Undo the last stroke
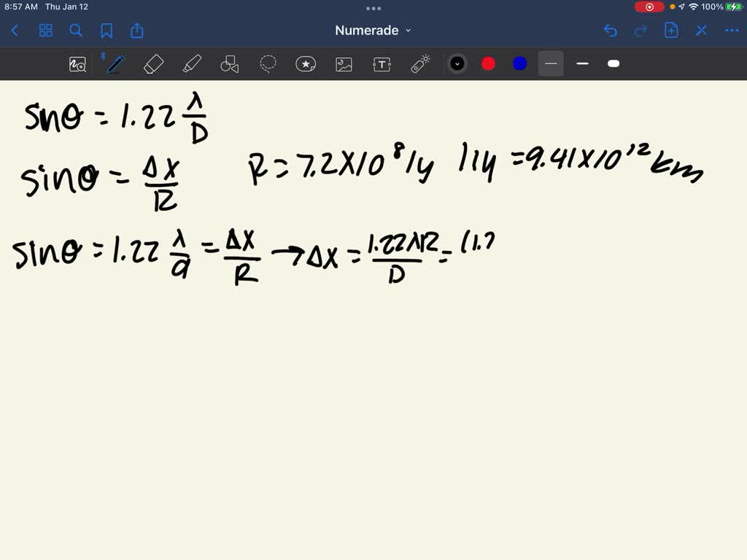This screenshot has width=747, height=560. click(611, 31)
